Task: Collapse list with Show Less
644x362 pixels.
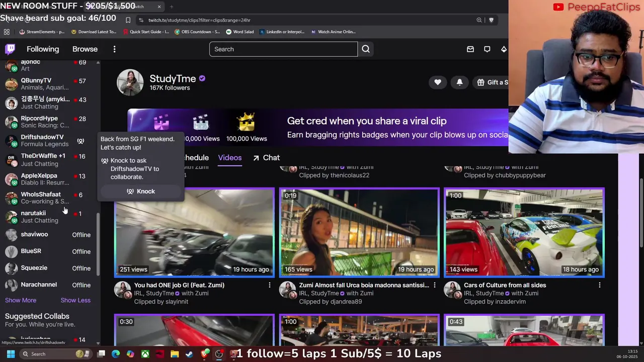Action: [x=75, y=300]
